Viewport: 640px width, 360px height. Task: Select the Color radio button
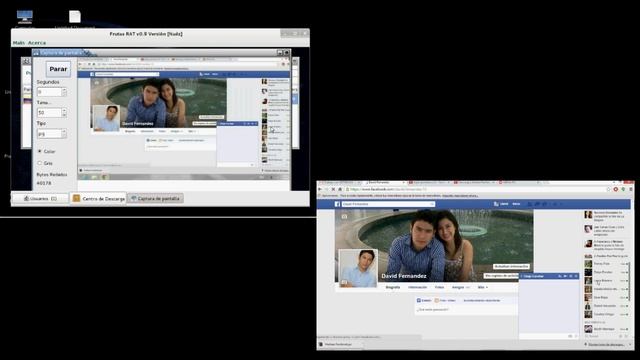click(40, 151)
